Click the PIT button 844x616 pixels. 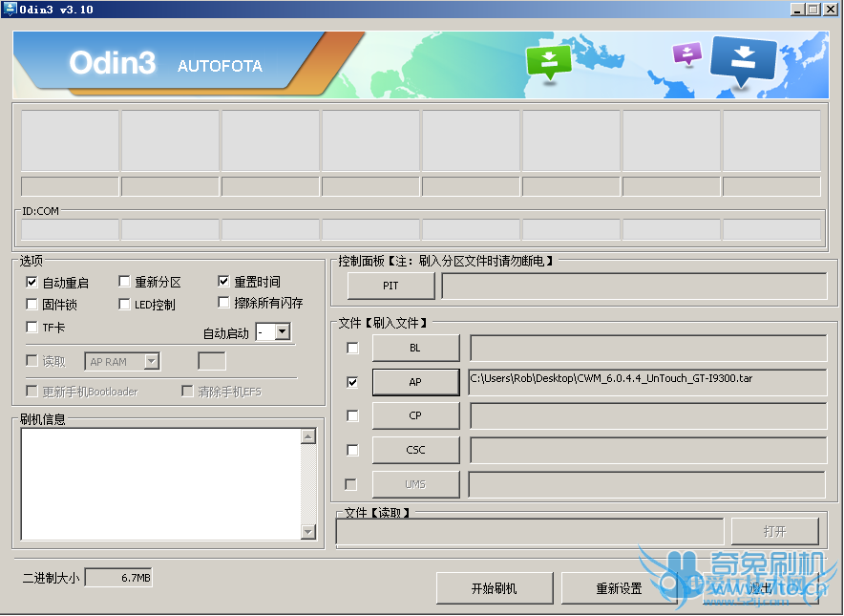390,286
